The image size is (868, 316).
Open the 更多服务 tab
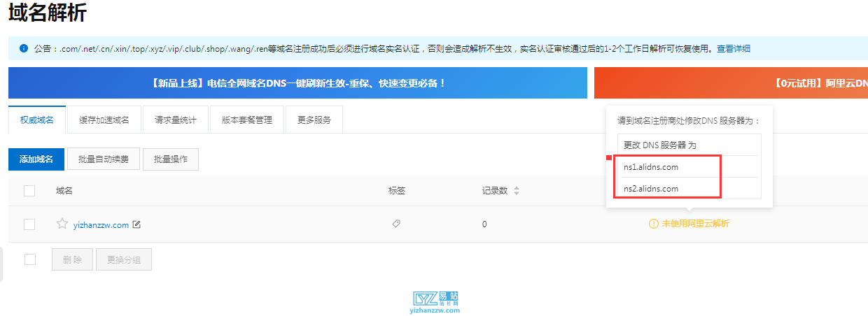314,120
